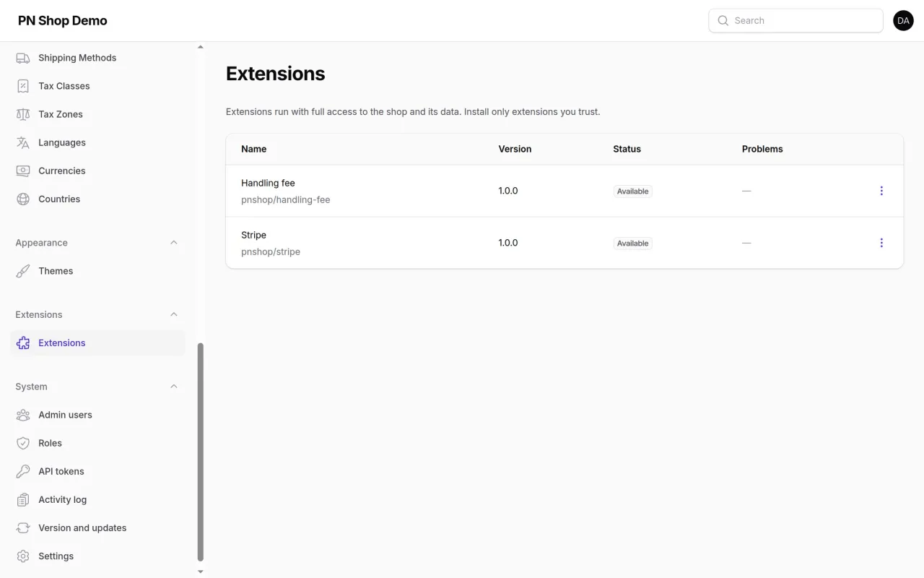
Task: Click the Available badge for Stripe
Action: [633, 243]
